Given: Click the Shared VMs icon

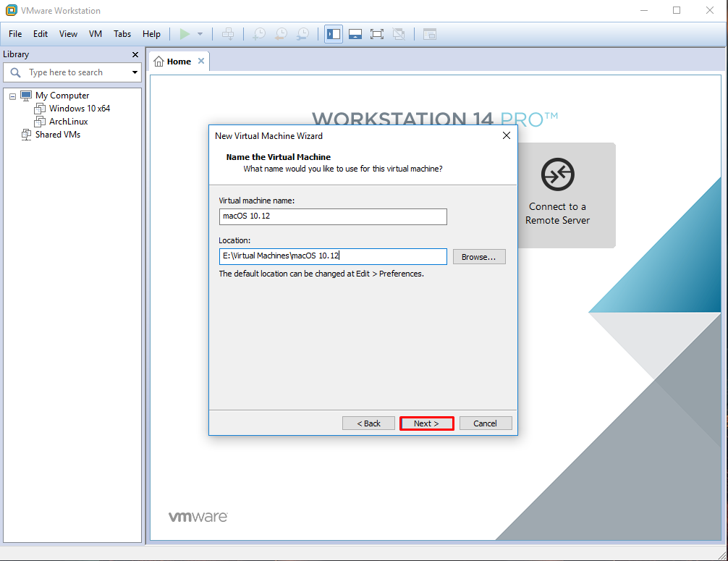Looking at the screenshot, I should click(26, 135).
